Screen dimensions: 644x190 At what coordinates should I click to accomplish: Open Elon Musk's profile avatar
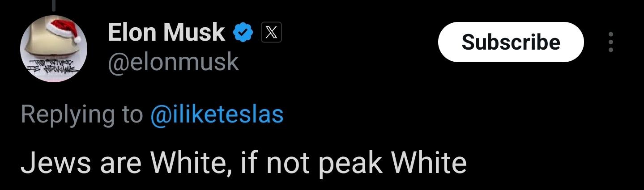point(54,49)
